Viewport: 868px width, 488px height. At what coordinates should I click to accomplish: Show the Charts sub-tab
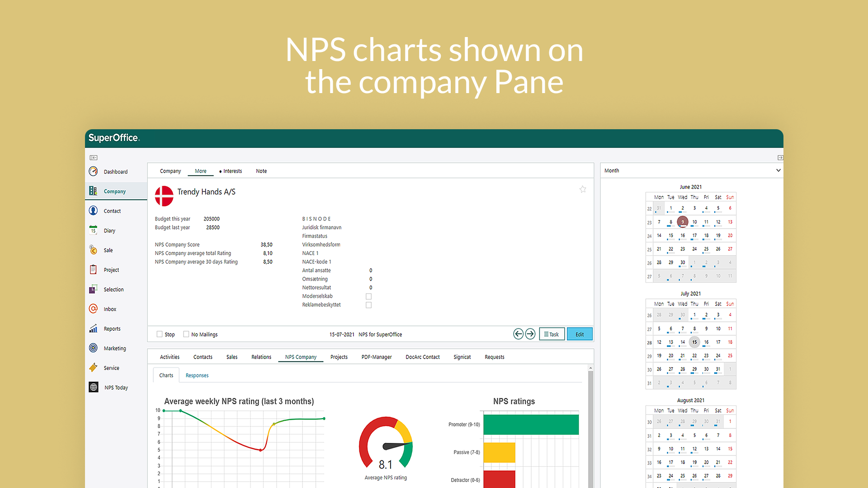(x=166, y=375)
